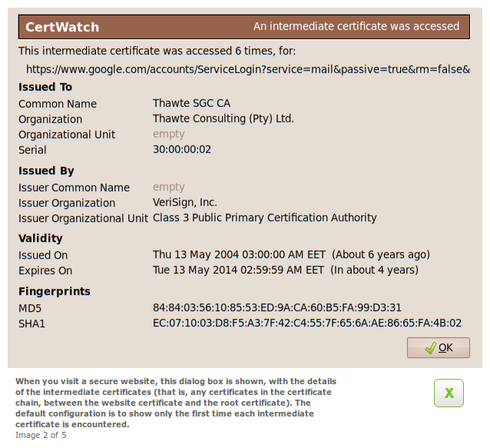Image resolution: width=490 pixels, height=448 pixels.
Task: Click the 'MD5' label
Action: pyautogui.click(x=30, y=308)
